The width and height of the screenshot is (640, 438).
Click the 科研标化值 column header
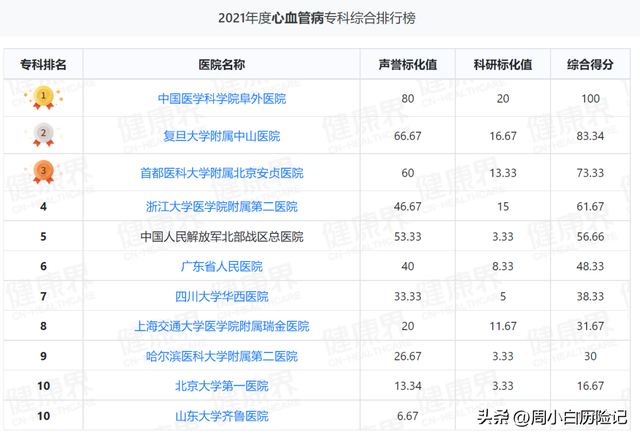click(x=503, y=64)
